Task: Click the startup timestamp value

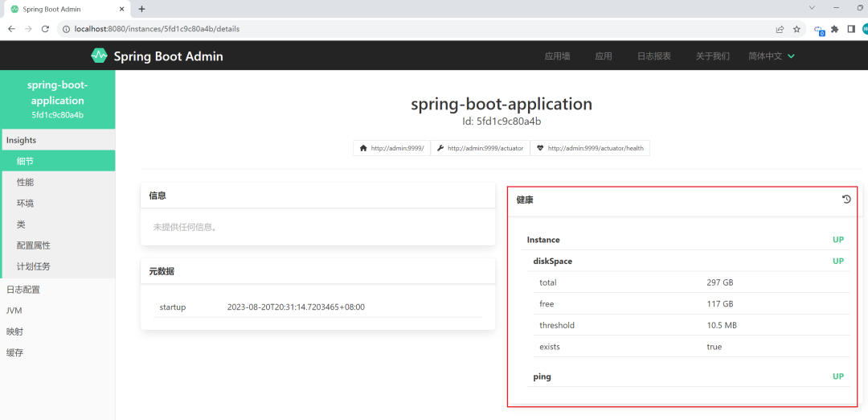Action: (296, 307)
